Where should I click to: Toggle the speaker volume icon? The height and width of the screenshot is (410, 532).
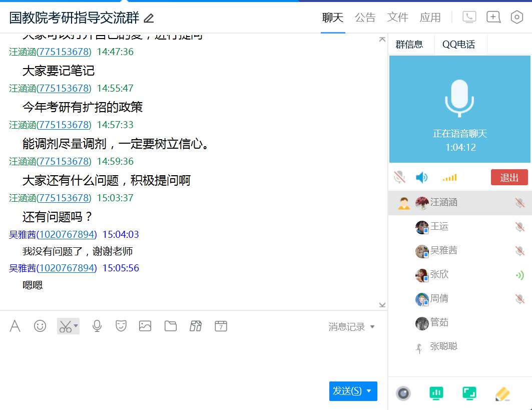pos(422,177)
